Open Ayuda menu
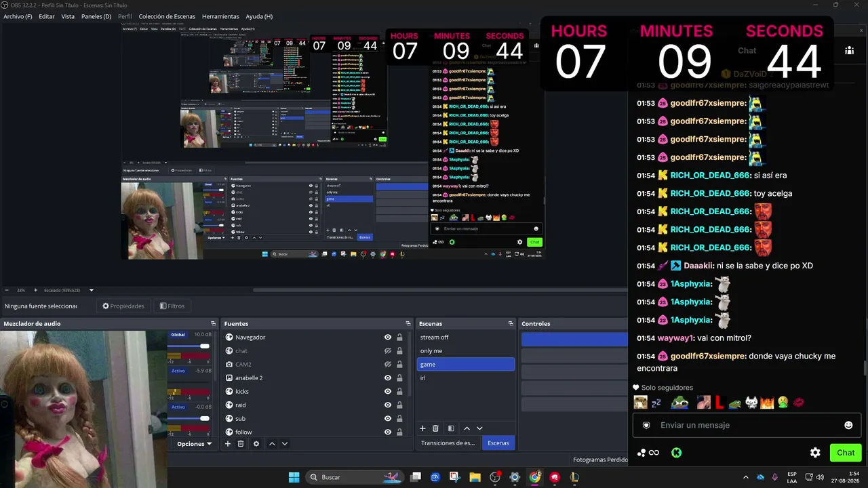 click(259, 16)
